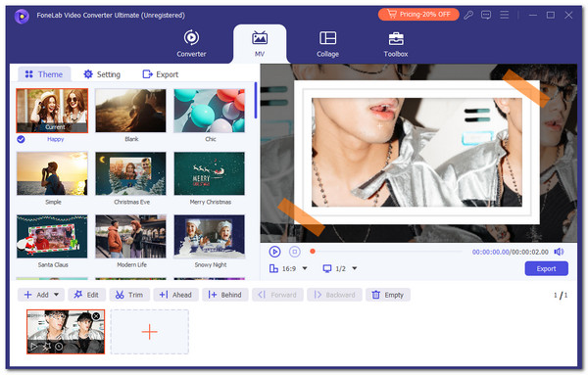Click the Empty trash button
The height and width of the screenshot is (375, 588).
click(x=388, y=295)
